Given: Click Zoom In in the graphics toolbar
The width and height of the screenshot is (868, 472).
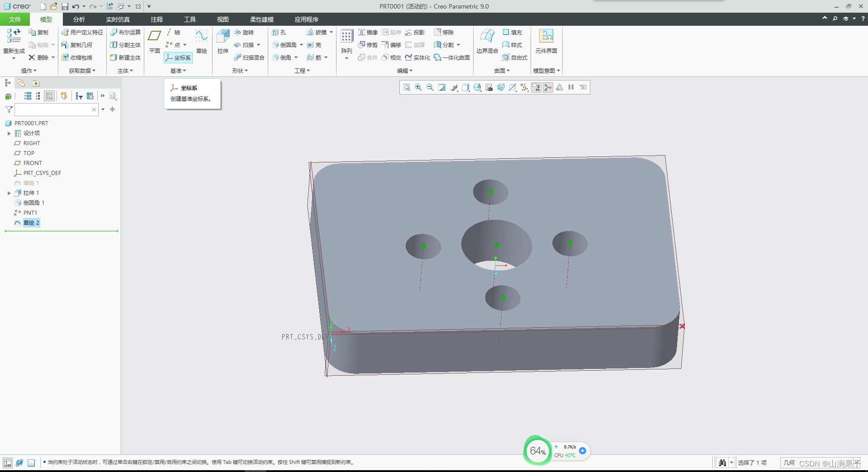Looking at the screenshot, I should click(x=418, y=87).
